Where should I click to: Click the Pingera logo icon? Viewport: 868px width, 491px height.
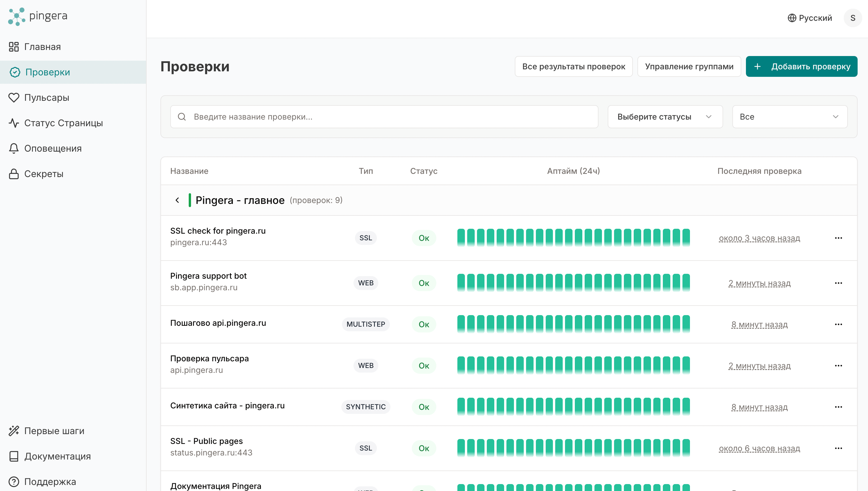click(16, 16)
